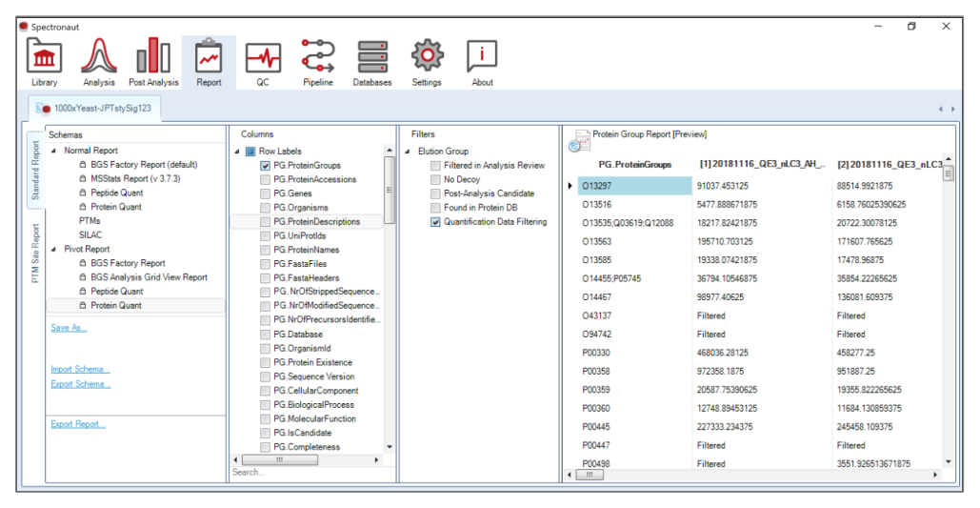Click the Export Report... link
The image size is (980, 508).
pos(78,424)
